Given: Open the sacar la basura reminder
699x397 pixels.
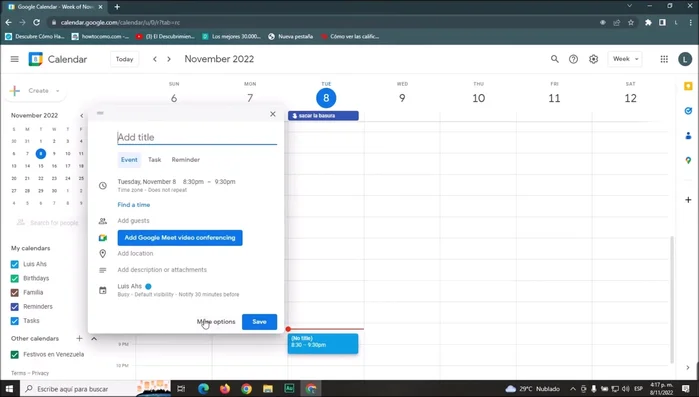Looking at the screenshot, I should 323,116.
